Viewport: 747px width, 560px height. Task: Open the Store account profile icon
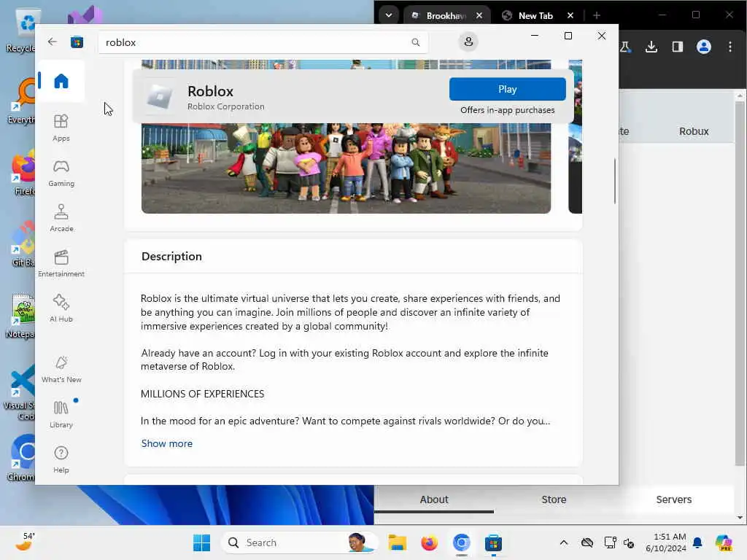468,42
